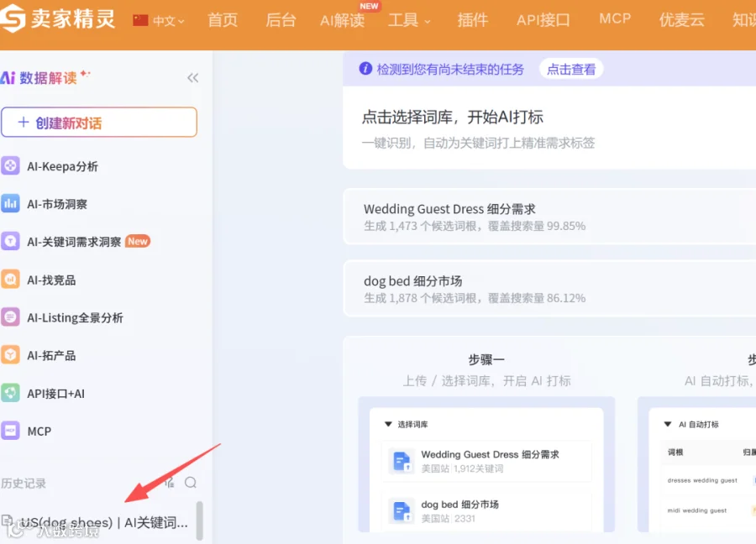Click midi wedding guest row
The width and height of the screenshot is (756, 544).
tap(696, 510)
